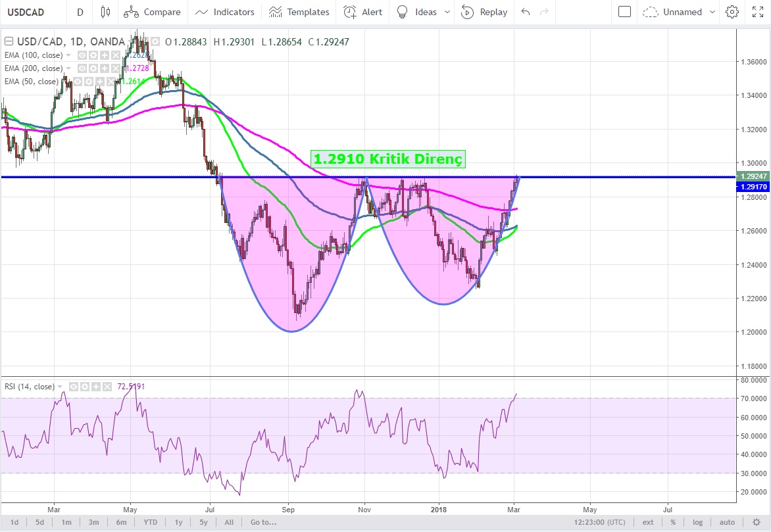This screenshot has height=532, width=771.
Task: Undo the last chart action
Action: pyautogui.click(x=525, y=12)
